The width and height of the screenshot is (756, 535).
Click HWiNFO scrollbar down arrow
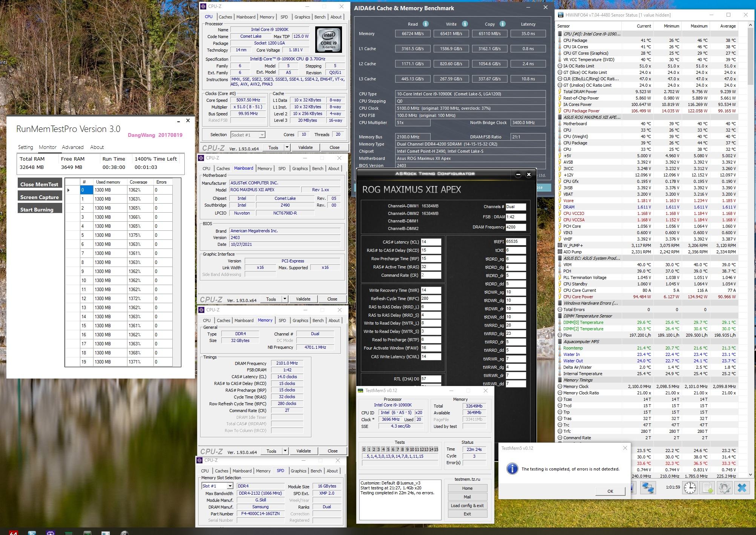pyautogui.click(x=750, y=474)
